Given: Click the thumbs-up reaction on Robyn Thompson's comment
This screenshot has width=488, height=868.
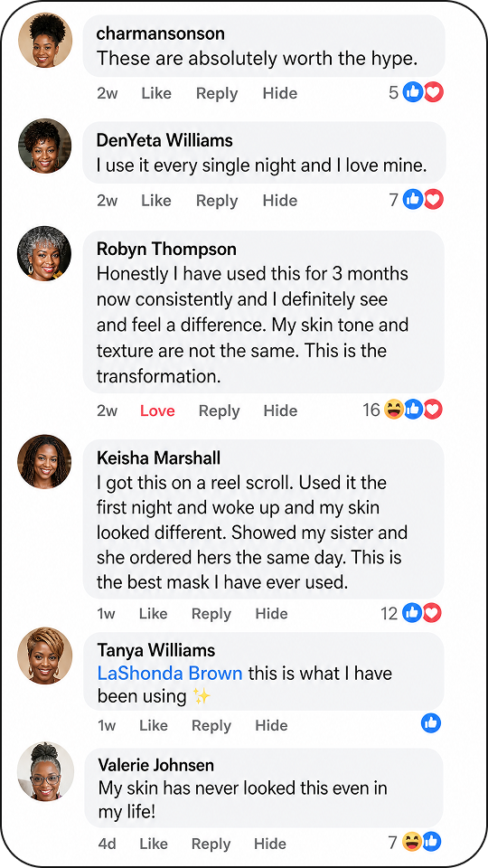Looking at the screenshot, I should pyautogui.click(x=413, y=410).
